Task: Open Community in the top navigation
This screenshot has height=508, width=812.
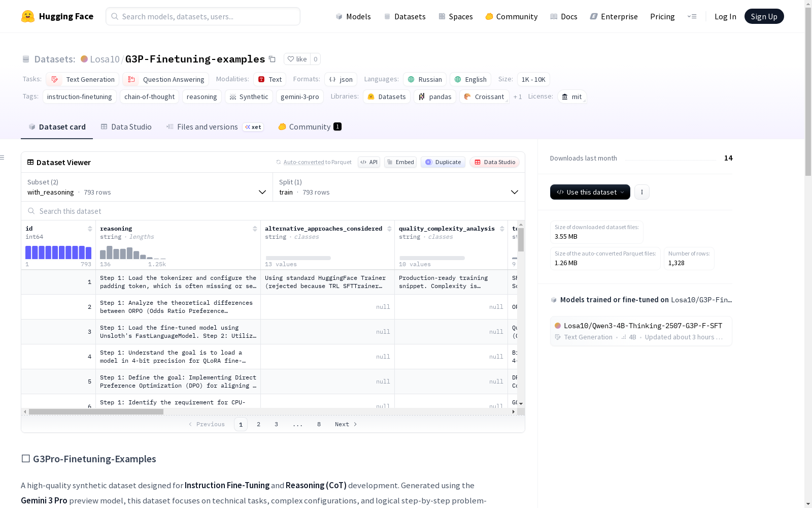Action: (x=512, y=16)
